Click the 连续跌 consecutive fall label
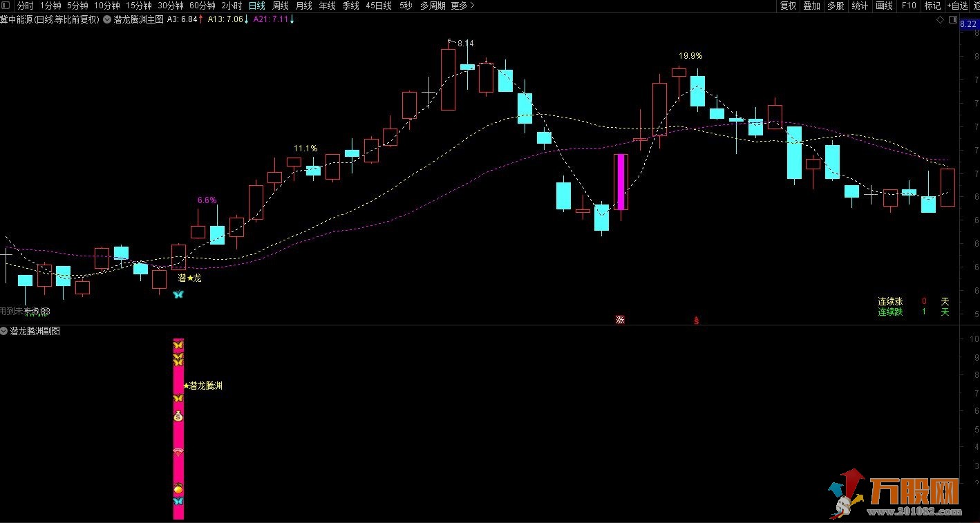 coord(890,312)
